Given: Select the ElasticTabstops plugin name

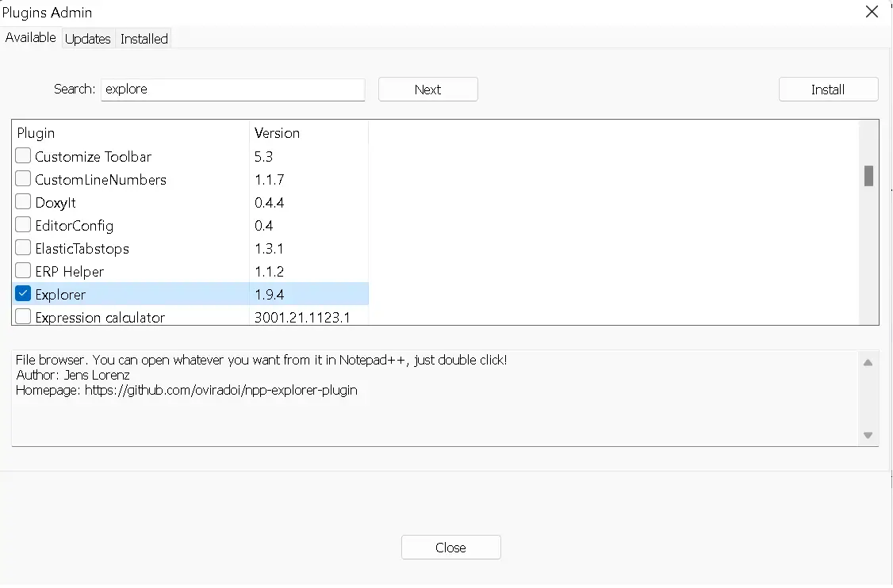Looking at the screenshot, I should [82, 249].
